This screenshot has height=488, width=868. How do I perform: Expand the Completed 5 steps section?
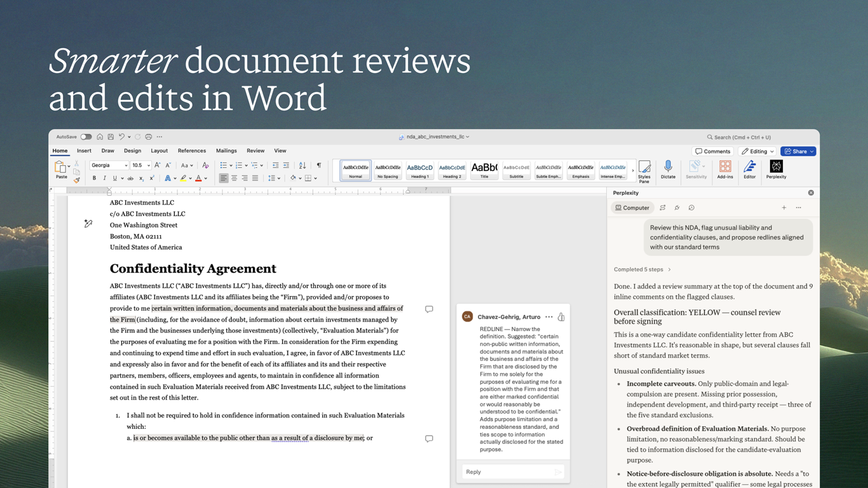tap(642, 269)
